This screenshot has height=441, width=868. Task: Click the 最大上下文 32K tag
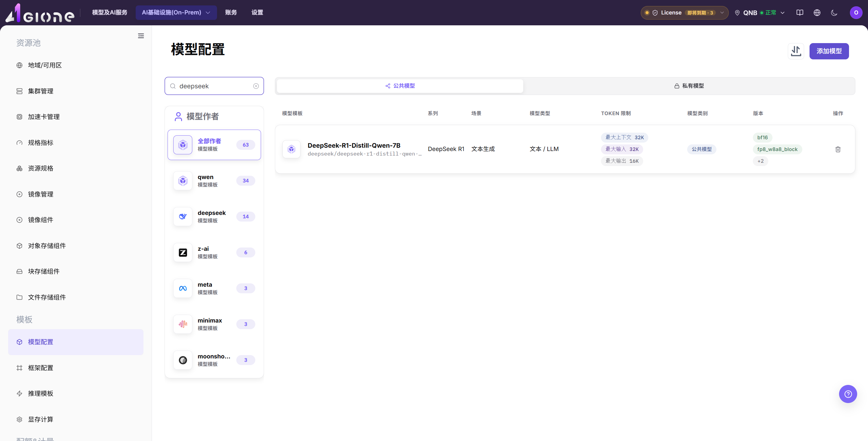[x=624, y=137]
